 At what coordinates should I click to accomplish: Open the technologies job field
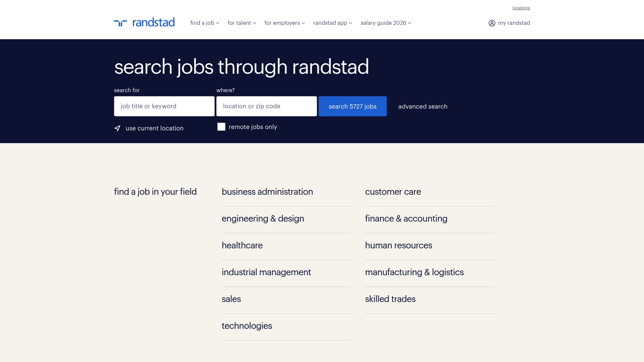pos(247,326)
